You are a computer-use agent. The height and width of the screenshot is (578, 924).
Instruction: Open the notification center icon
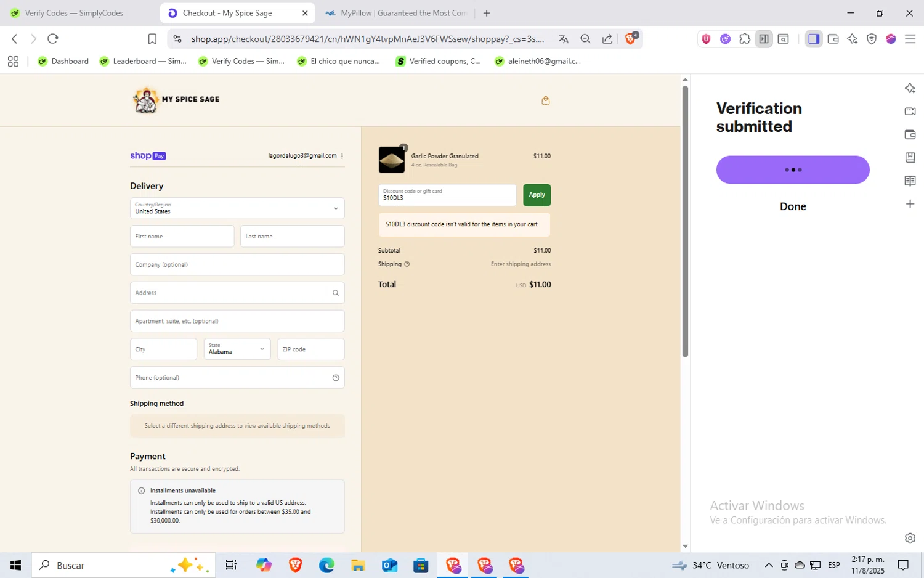tap(903, 565)
